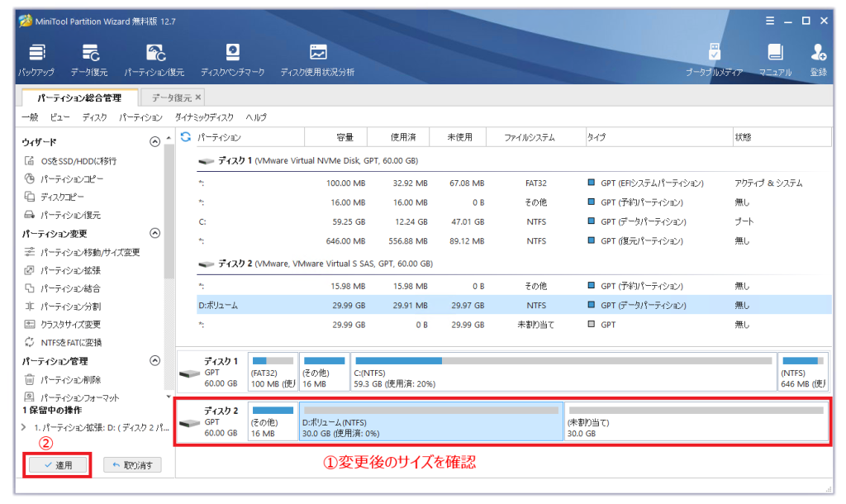The width and height of the screenshot is (846, 504).
Task: Select the 100.00 MB FAT32 EFI partition row
Action: pos(514,183)
